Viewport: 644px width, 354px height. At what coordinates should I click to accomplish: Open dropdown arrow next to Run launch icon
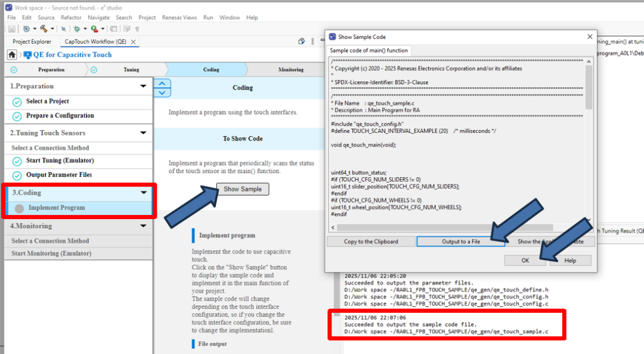coord(103,29)
